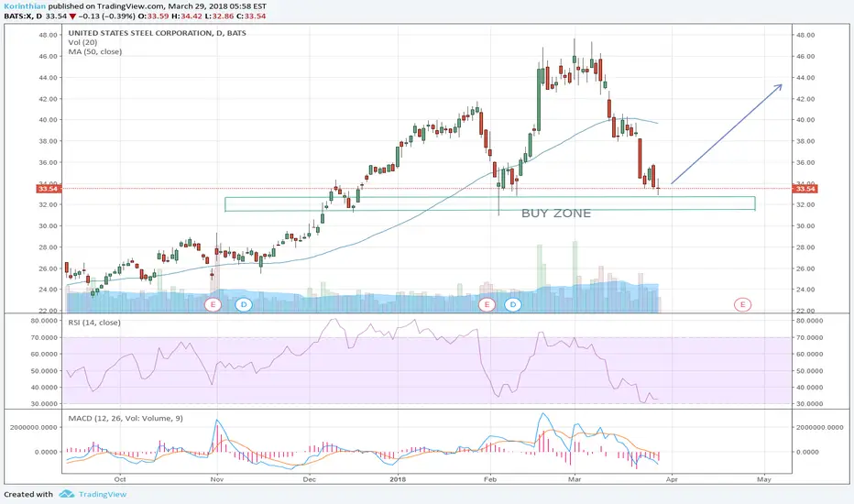
Task: Click the earnings E marker near November
Action: coord(213,304)
